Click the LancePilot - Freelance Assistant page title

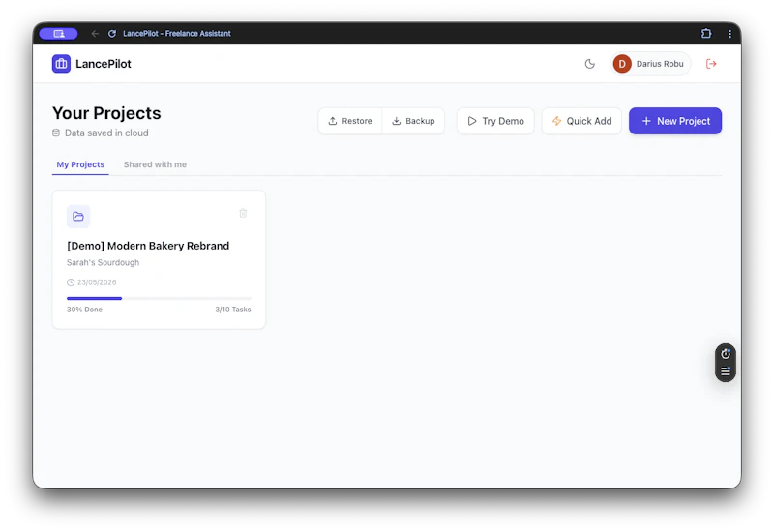[x=177, y=34]
